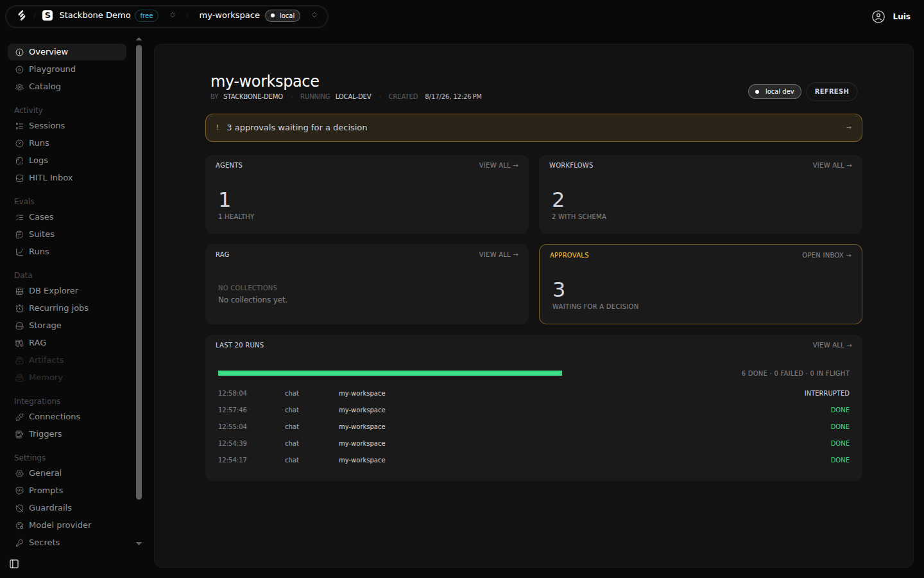Click OPEN INBOX in Approvals card
The width and height of the screenshot is (924, 578).
(x=826, y=255)
